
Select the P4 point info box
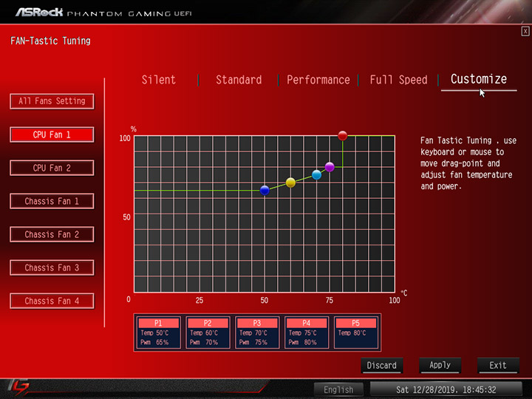pos(307,332)
